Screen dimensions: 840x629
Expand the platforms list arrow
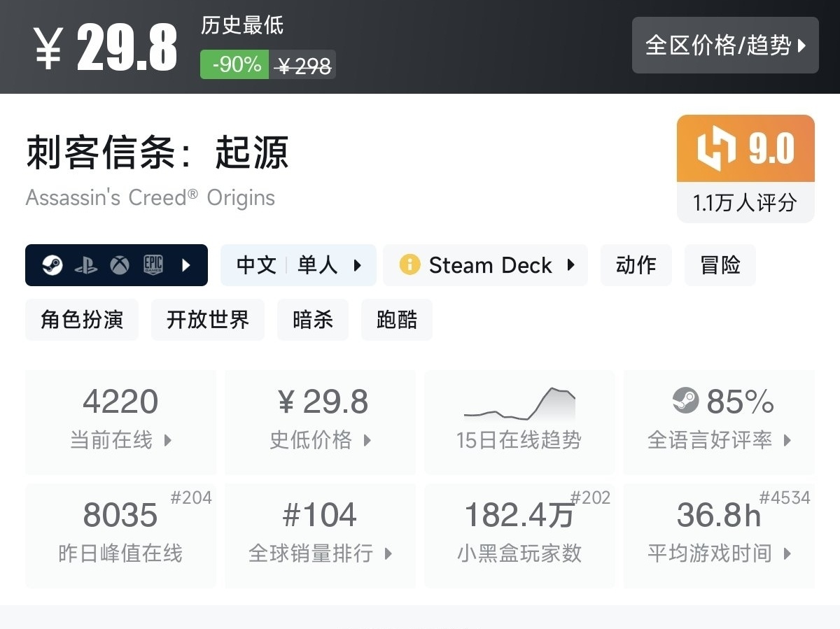click(x=186, y=265)
